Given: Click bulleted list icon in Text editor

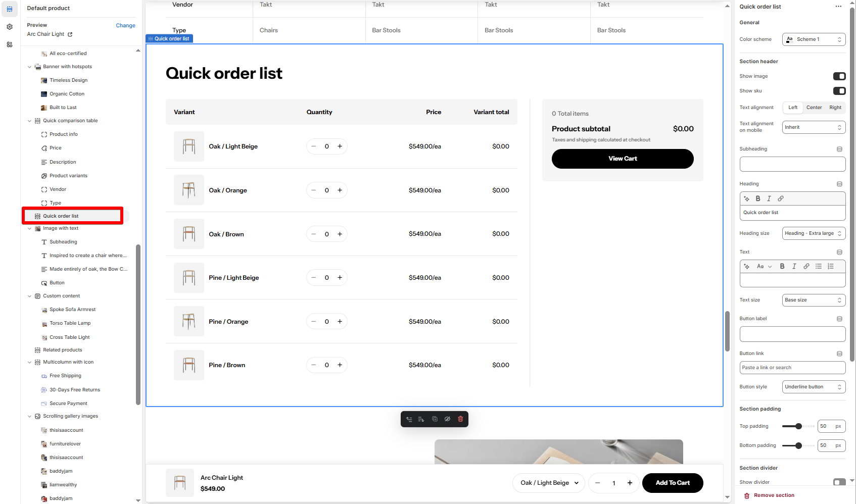Looking at the screenshot, I should coord(819,266).
